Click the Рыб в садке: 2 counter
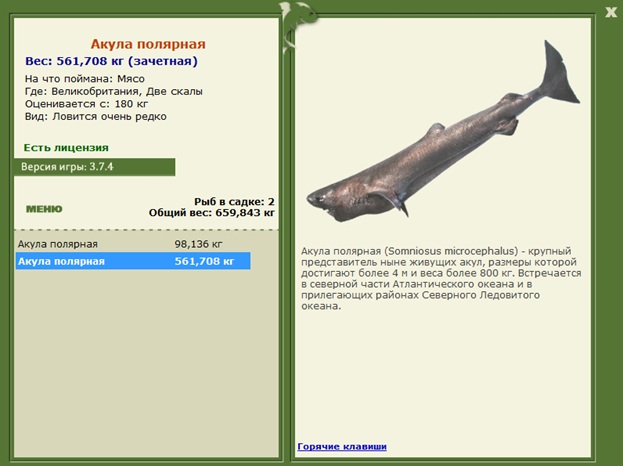The image size is (623, 466). [x=234, y=201]
